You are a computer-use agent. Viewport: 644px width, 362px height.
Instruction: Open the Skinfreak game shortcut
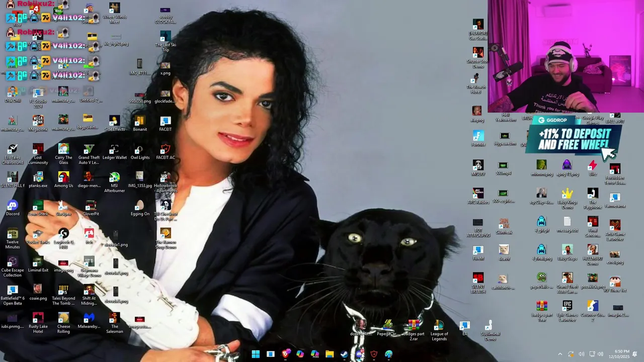coord(504,226)
